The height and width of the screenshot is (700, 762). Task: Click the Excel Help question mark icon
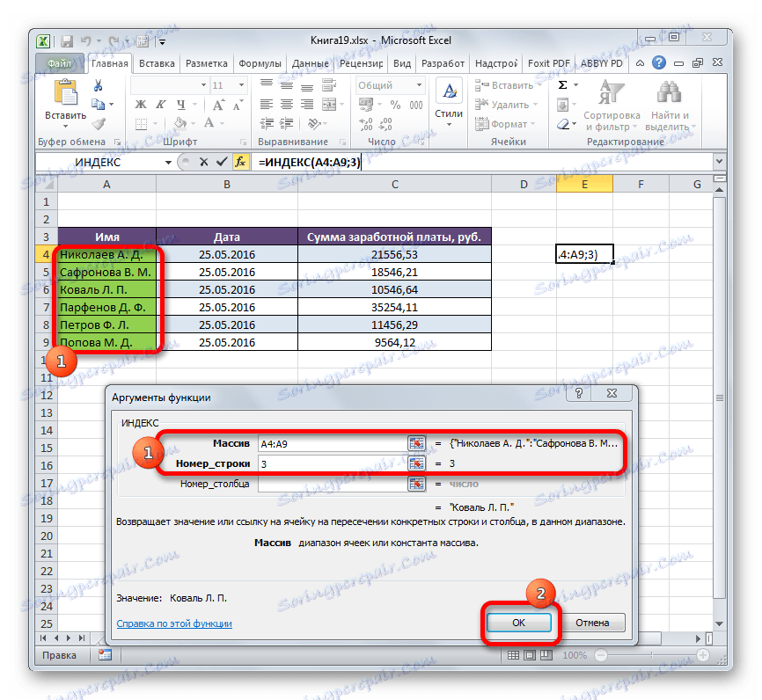659,62
